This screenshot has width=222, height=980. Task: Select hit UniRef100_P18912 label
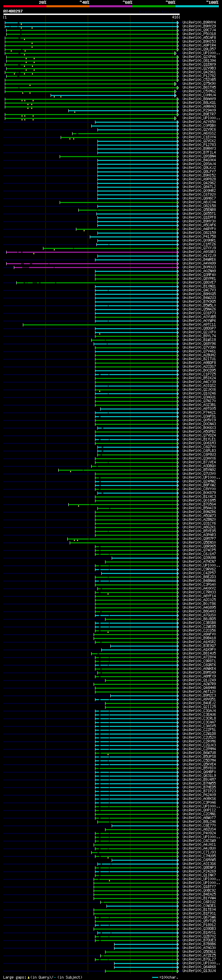coord(199,925)
